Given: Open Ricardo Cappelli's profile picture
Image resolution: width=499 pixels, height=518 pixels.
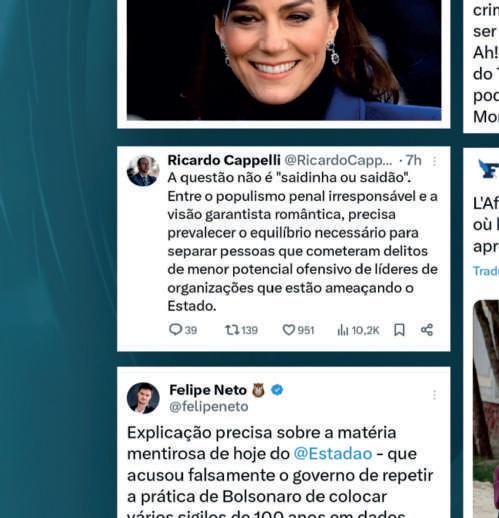Looking at the screenshot, I should 143,171.
